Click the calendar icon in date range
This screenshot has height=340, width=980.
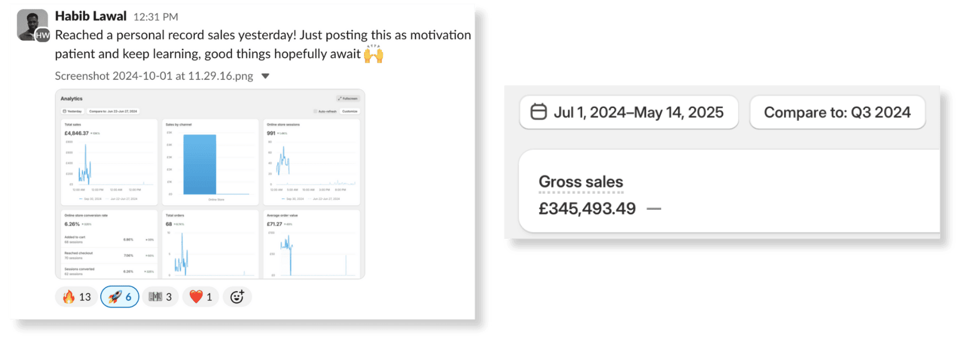pyautogui.click(x=538, y=112)
